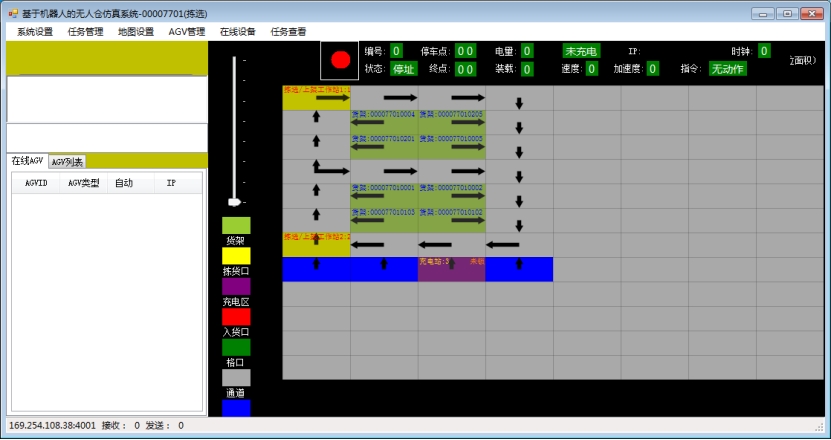Click the vertical map zoom slider handle

(235, 202)
